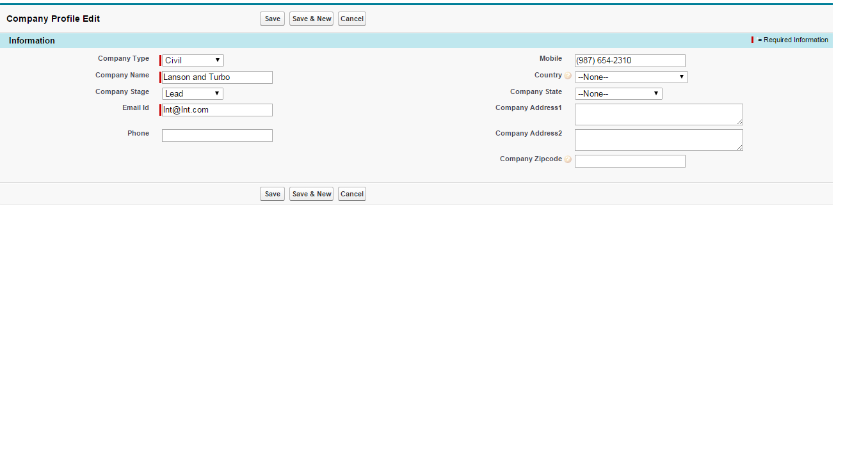
Task: Click the Phone label
Action: point(138,133)
